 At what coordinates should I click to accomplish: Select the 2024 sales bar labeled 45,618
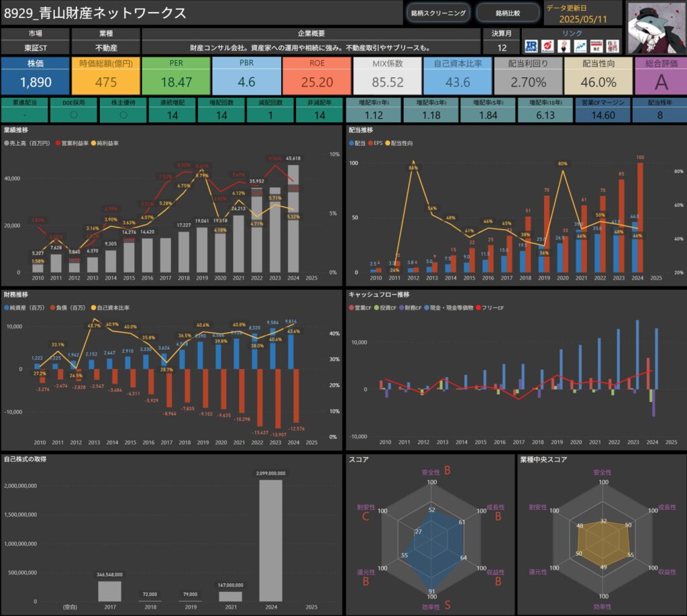(x=293, y=218)
